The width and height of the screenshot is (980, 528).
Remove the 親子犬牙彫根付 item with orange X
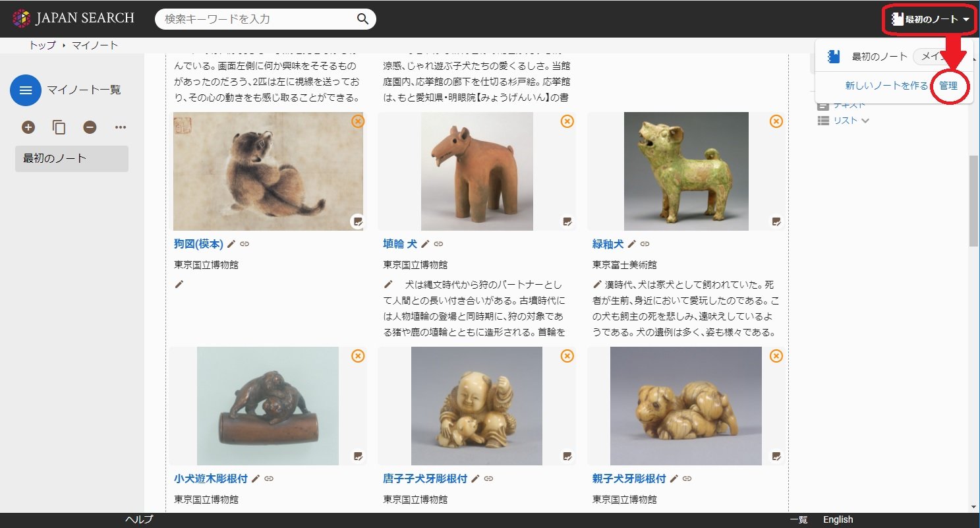tap(776, 357)
